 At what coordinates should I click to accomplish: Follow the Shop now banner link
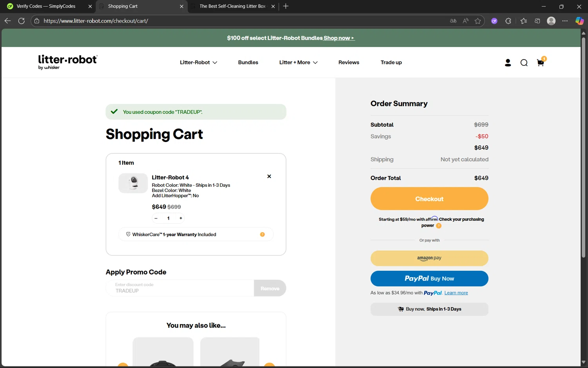pyautogui.click(x=339, y=38)
